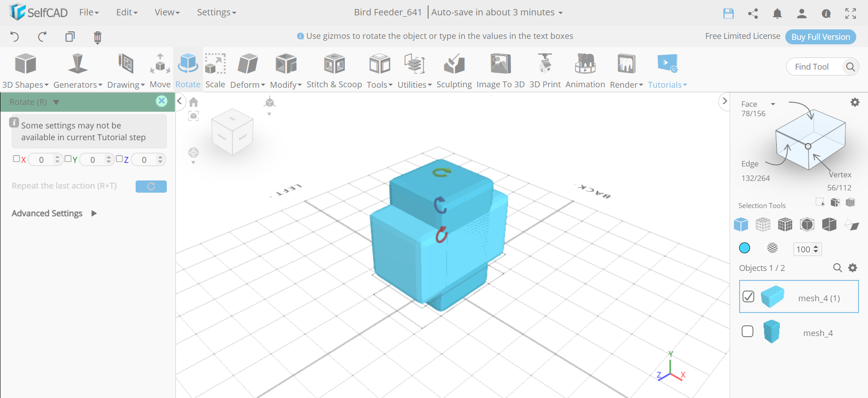Toggle the Z axis checkbox
868x398 pixels.
pyautogui.click(x=119, y=159)
